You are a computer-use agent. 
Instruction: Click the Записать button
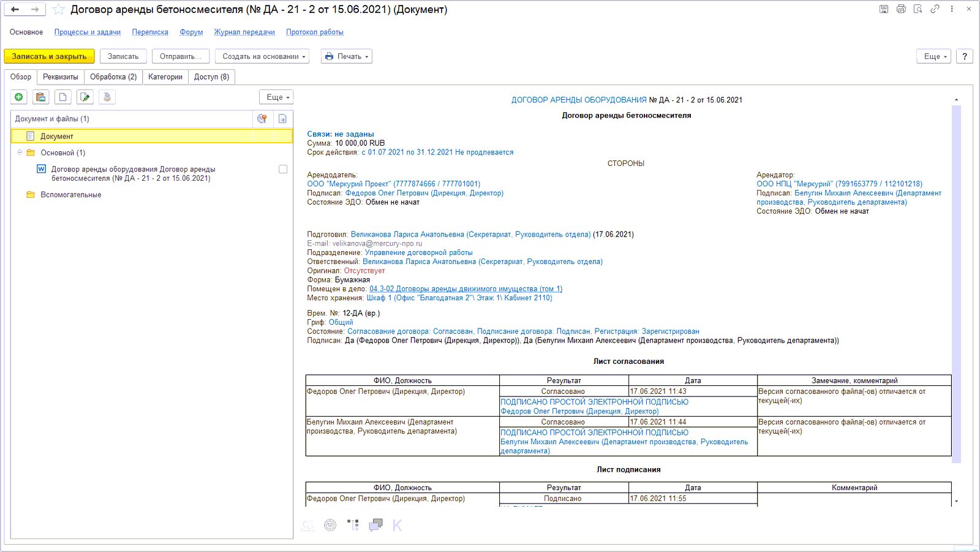(123, 56)
